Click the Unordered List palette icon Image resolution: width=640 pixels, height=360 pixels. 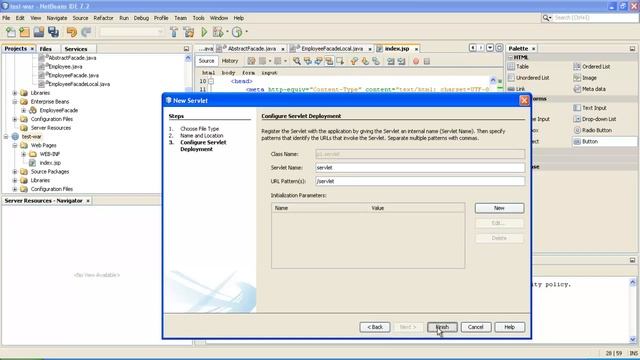tap(511, 78)
